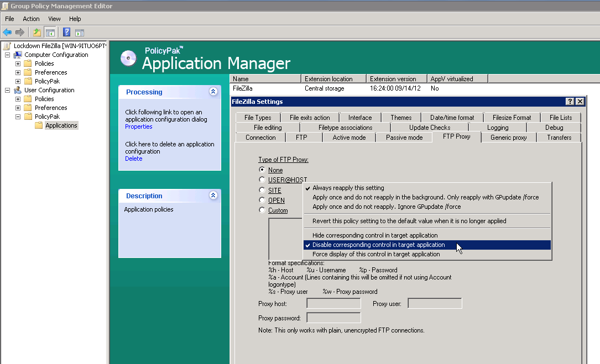This screenshot has height=364, width=600.
Task: Click the Computer Configuration node icon
Action: click(18, 55)
